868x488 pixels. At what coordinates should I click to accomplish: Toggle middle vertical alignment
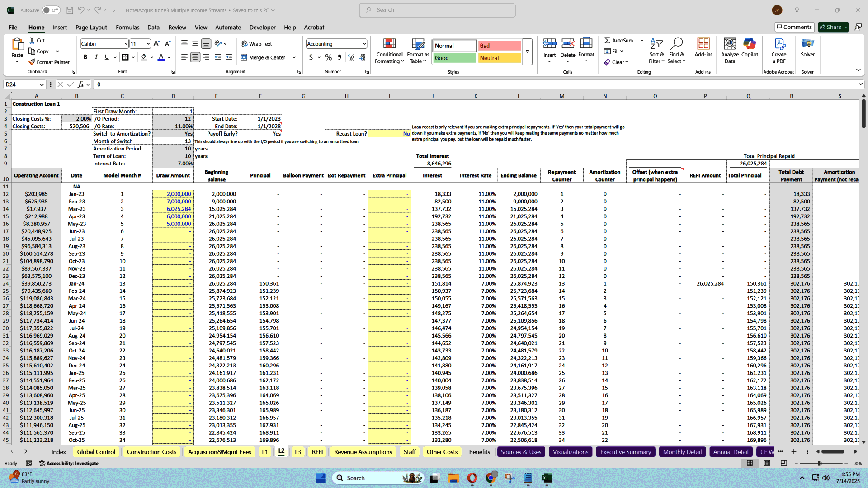pyautogui.click(x=195, y=44)
